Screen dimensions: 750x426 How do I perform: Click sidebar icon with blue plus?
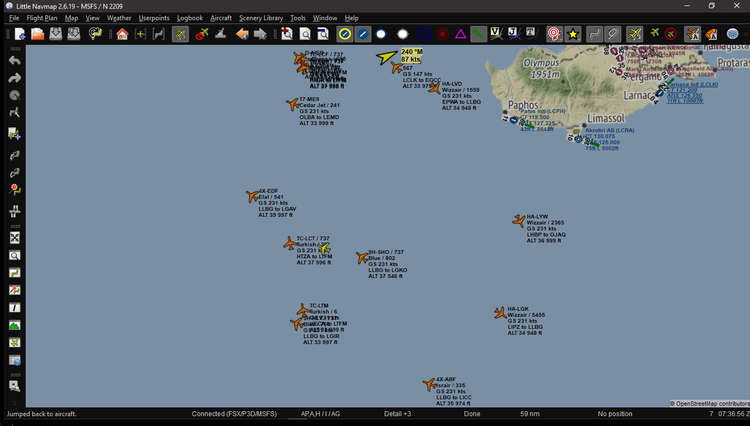click(x=15, y=134)
